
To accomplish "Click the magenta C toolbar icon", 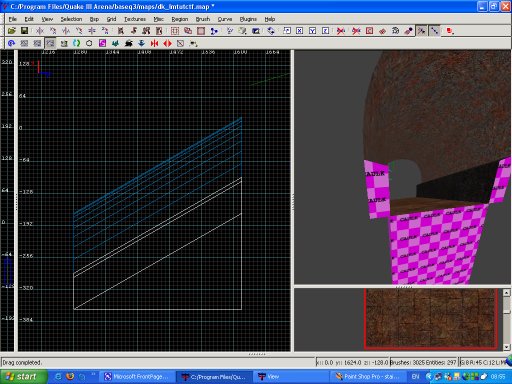I will coord(102,43).
